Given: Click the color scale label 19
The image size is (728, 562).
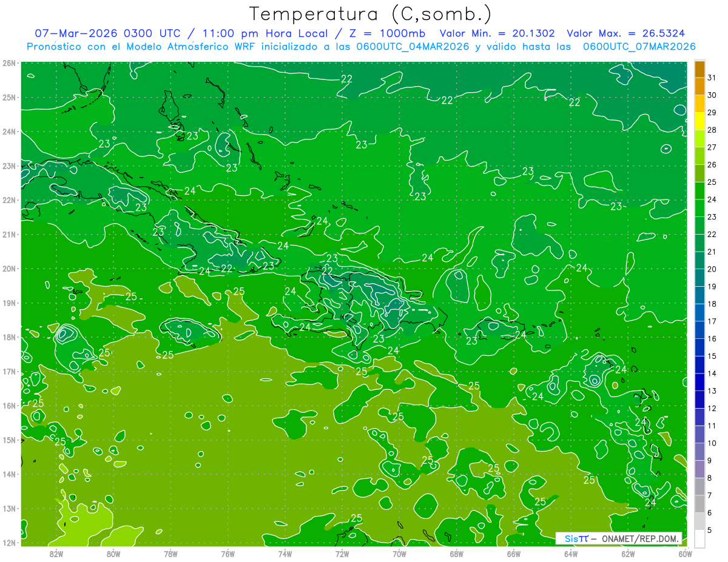Looking at the screenshot, I should [712, 286].
